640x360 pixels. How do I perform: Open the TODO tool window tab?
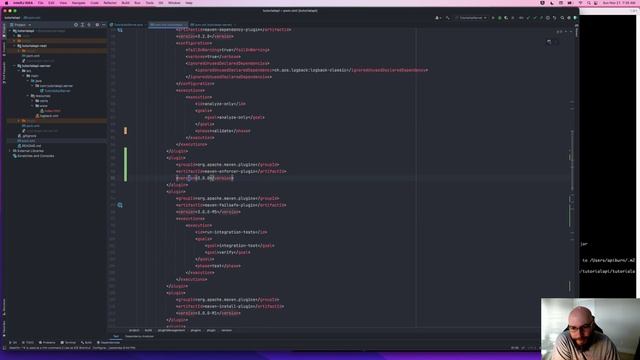pyautogui.click(x=28, y=342)
